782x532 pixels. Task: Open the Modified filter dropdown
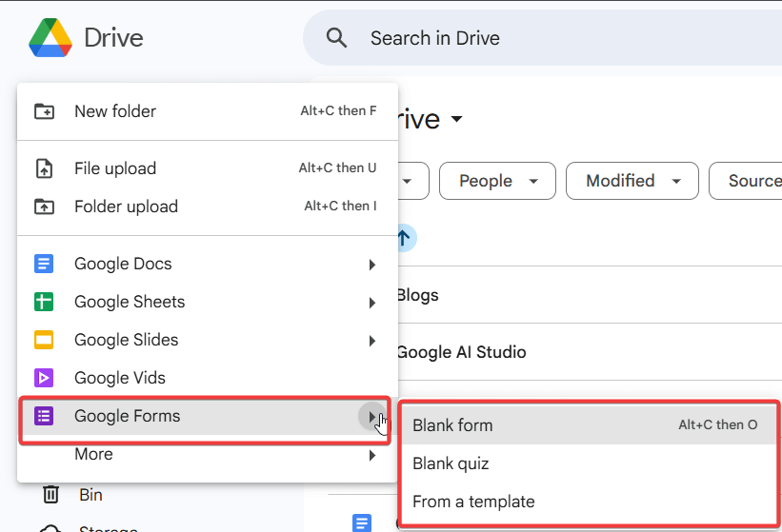632,181
